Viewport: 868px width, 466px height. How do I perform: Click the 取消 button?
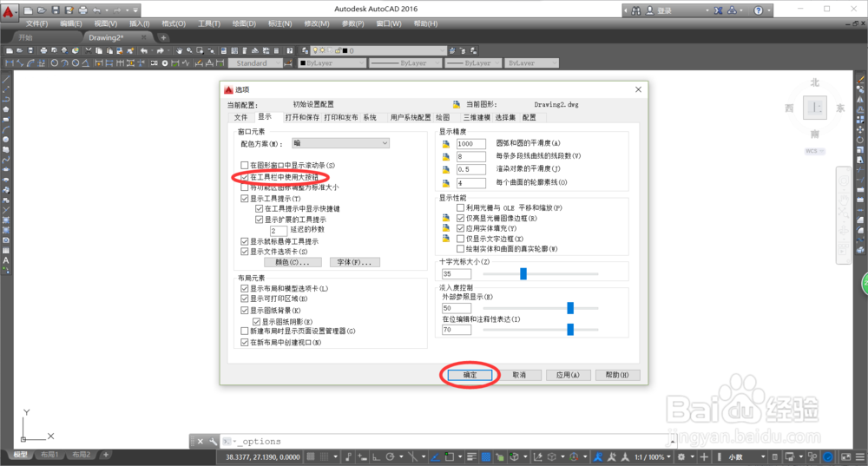click(x=519, y=375)
